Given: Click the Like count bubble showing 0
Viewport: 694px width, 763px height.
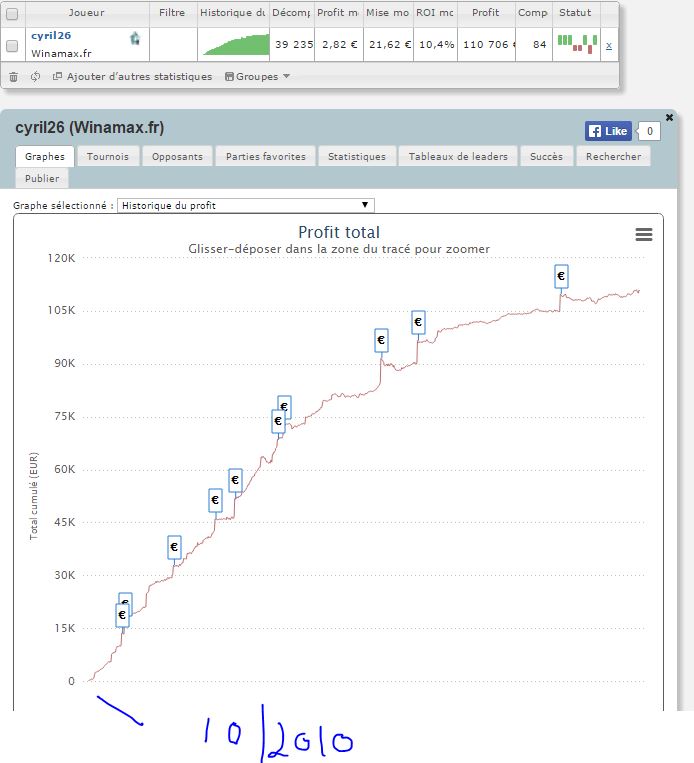Looking at the screenshot, I should click(x=649, y=131).
